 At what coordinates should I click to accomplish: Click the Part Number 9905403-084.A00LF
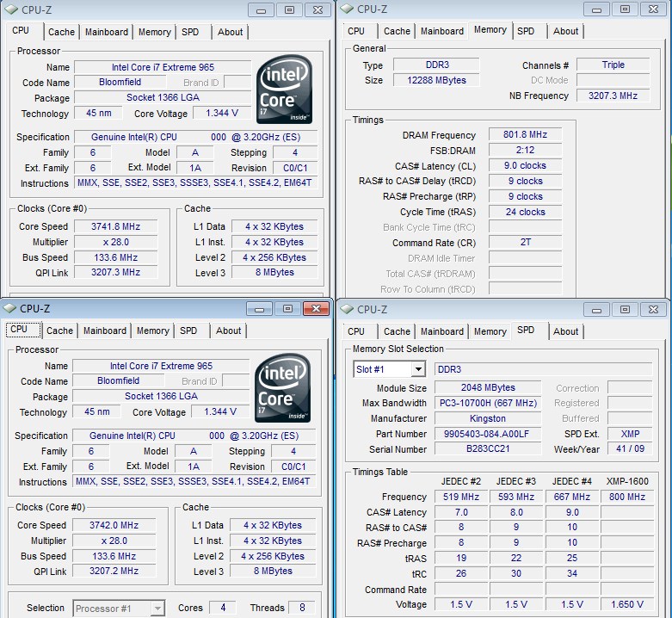(x=488, y=434)
